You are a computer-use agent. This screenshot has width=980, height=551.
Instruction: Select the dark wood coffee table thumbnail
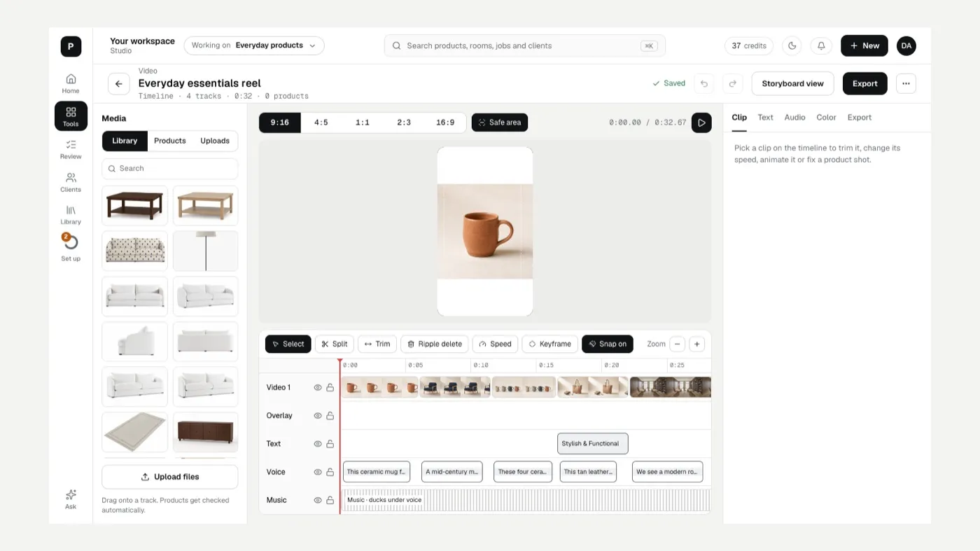click(135, 206)
